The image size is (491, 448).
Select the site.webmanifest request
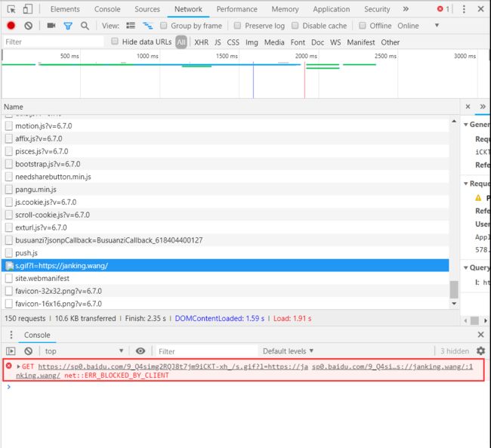[225, 278]
